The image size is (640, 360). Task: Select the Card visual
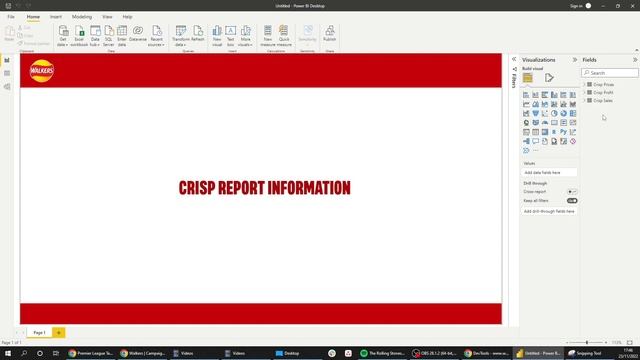click(x=554, y=122)
